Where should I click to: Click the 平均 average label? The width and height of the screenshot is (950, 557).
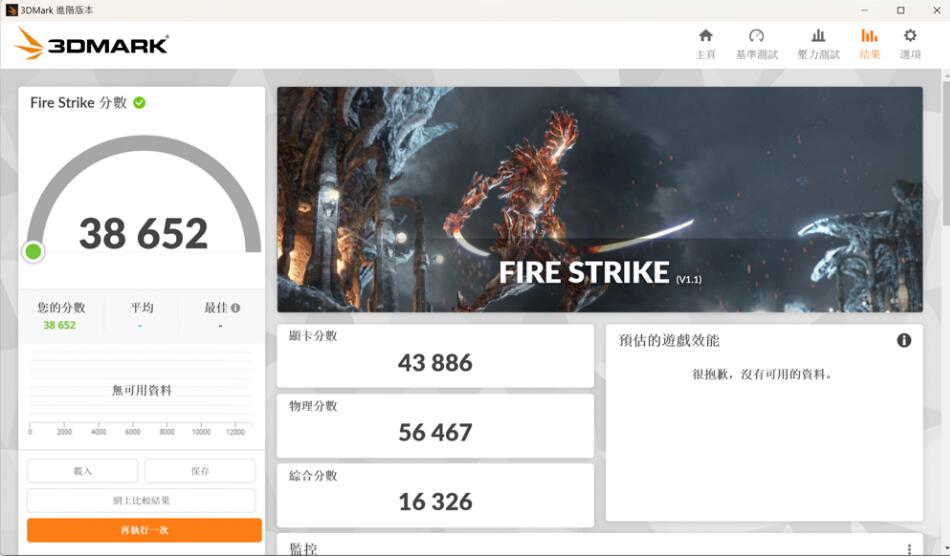tap(142, 308)
